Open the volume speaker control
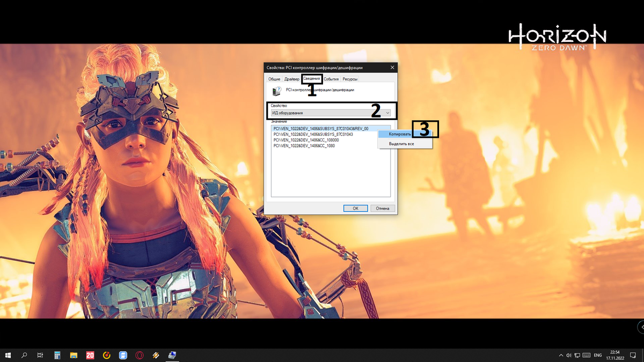 (x=568, y=355)
